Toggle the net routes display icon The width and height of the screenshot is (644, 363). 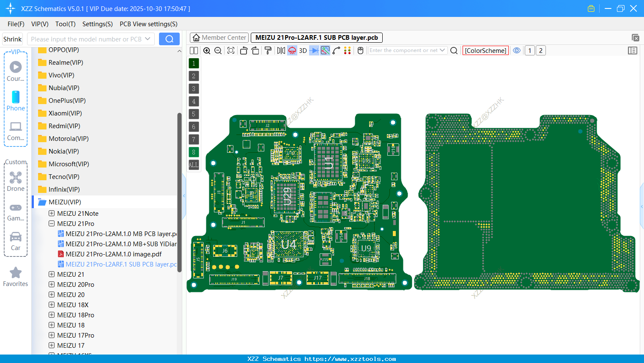tap(325, 50)
